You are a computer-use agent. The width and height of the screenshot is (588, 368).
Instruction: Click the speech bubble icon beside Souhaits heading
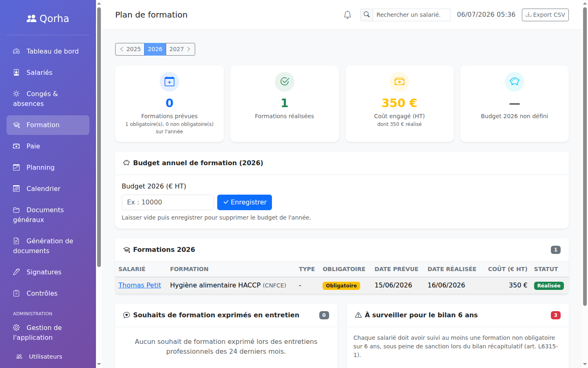pyautogui.click(x=127, y=315)
